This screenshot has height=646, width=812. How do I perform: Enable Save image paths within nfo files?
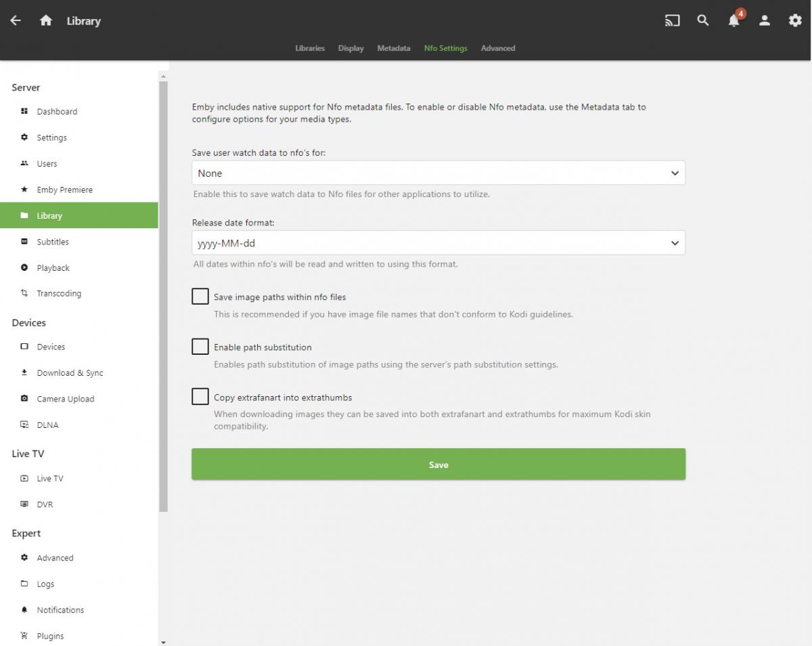click(x=200, y=297)
